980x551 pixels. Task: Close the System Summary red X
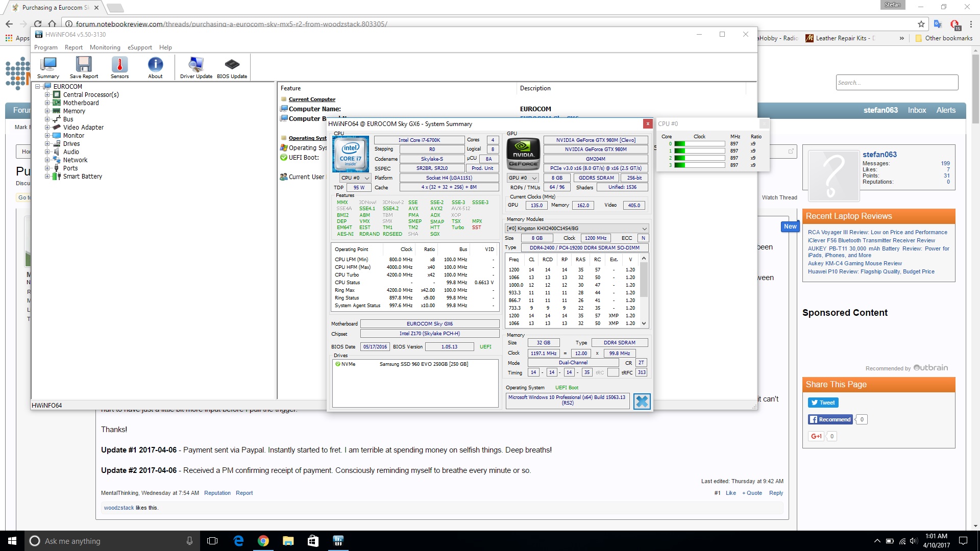(648, 123)
